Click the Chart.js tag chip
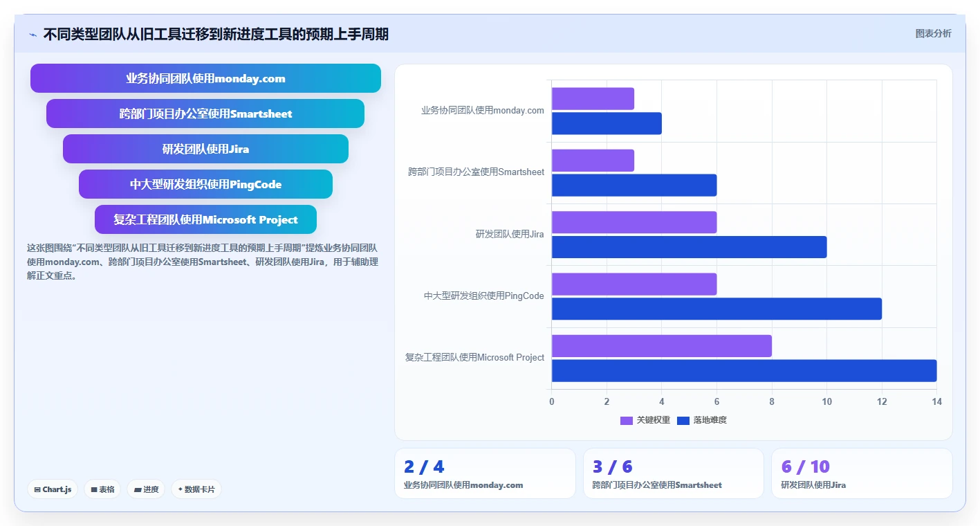Viewport: 980px width, 526px height. tap(53, 489)
